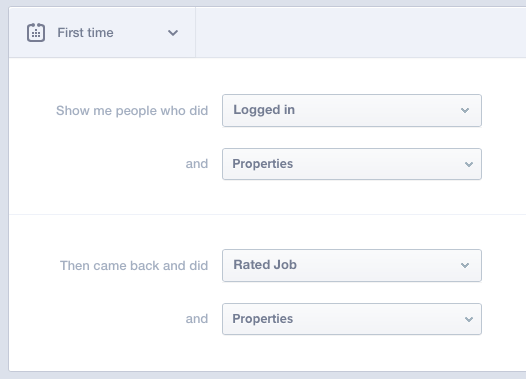The image size is (526, 379).
Task: Click the chevron of the lower Properties selector
Action: point(469,319)
